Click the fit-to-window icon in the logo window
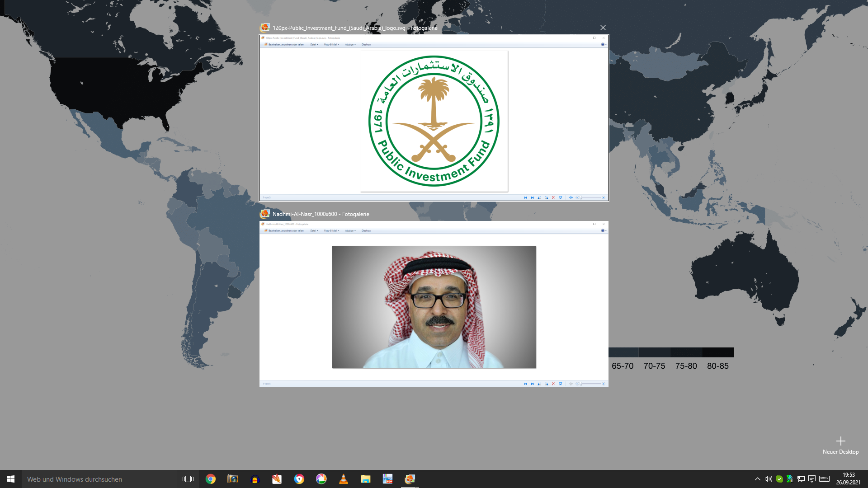This screenshot has width=868, height=488. (571, 197)
